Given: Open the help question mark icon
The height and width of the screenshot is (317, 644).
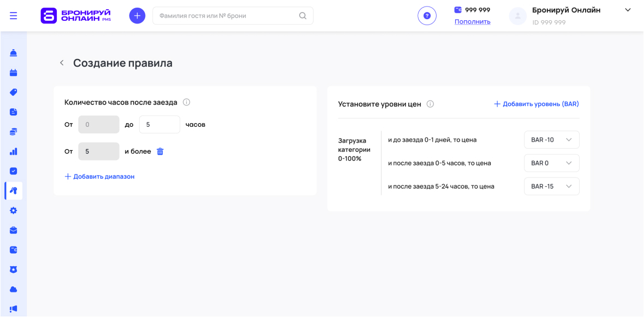Looking at the screenshot, I should 427,16.
